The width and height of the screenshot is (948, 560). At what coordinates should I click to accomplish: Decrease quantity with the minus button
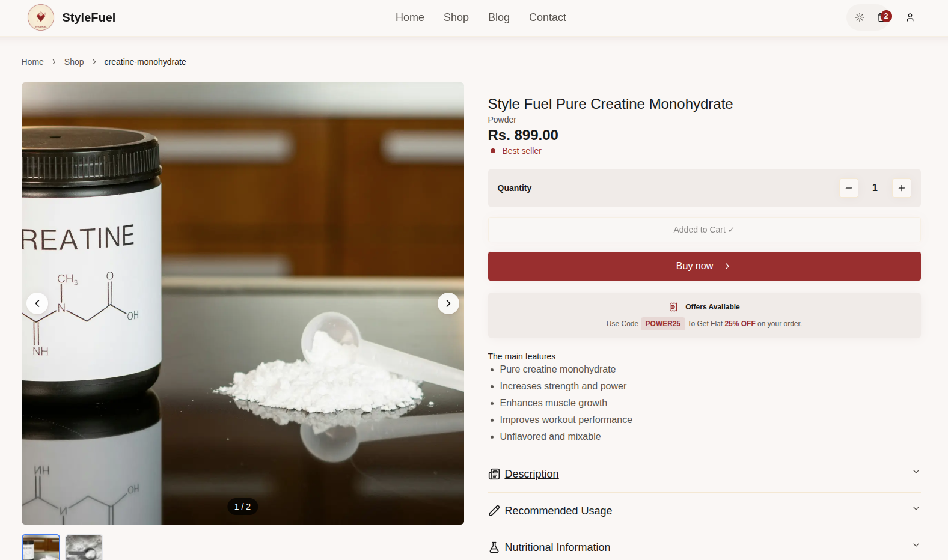pos(849,188)
